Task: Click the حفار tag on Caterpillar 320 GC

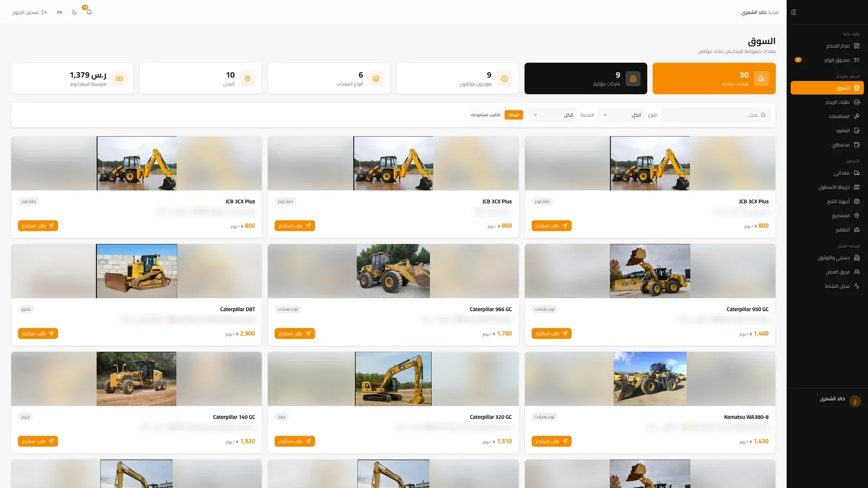Action: 282,417
